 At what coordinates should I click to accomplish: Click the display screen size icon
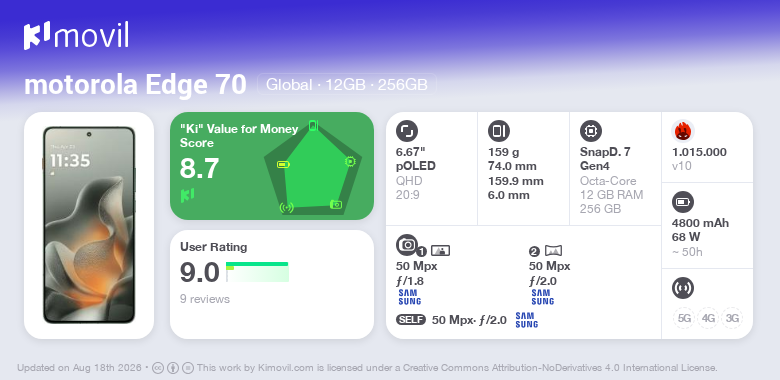click(x=406, y=131)
